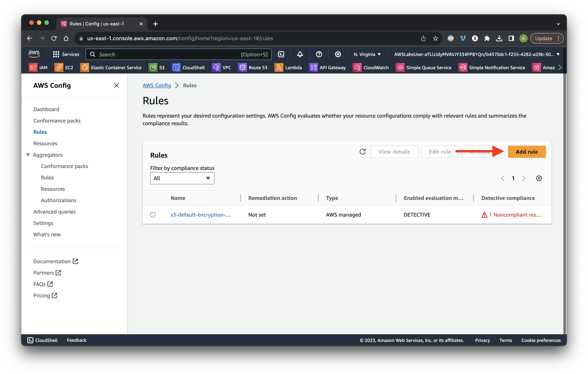
Task: Click the AWS search input field
Action: click(x=178, y=54)
